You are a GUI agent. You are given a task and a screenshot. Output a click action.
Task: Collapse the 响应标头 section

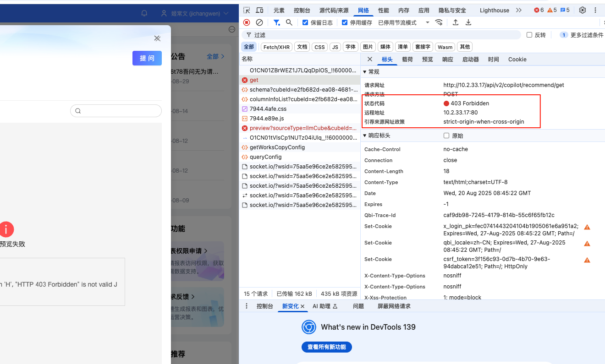(x=365, y=136)
